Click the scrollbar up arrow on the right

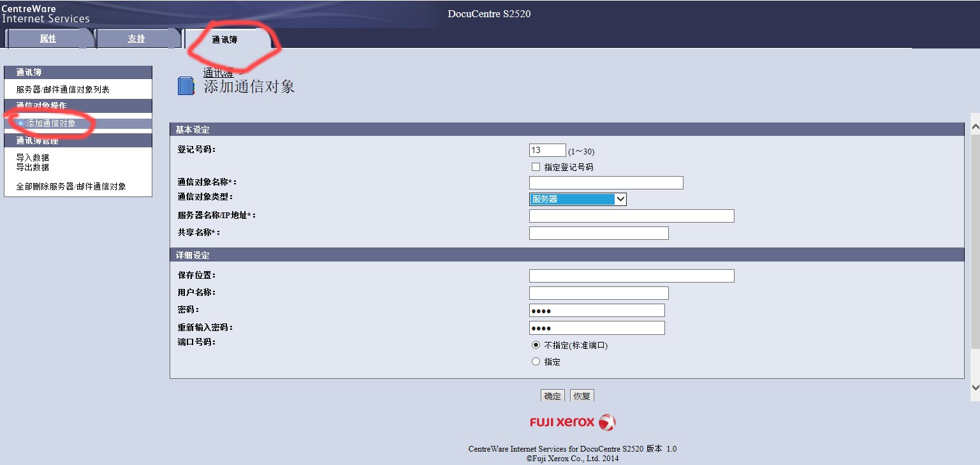975,127
